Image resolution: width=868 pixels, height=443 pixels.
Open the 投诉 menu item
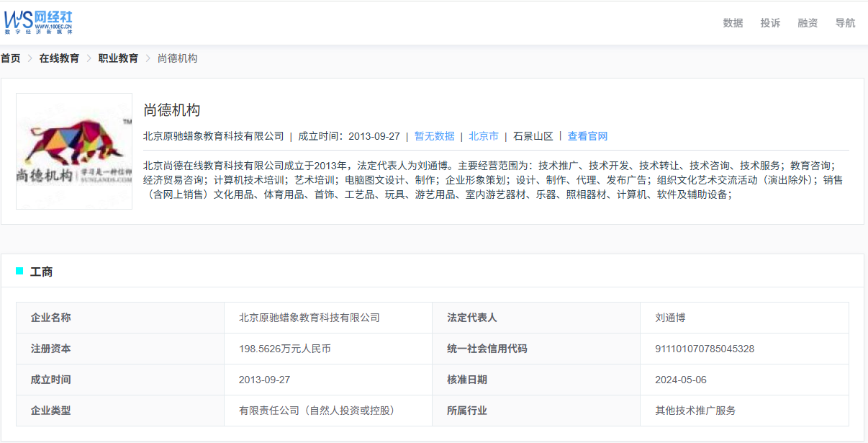click(x=770, y=23)
